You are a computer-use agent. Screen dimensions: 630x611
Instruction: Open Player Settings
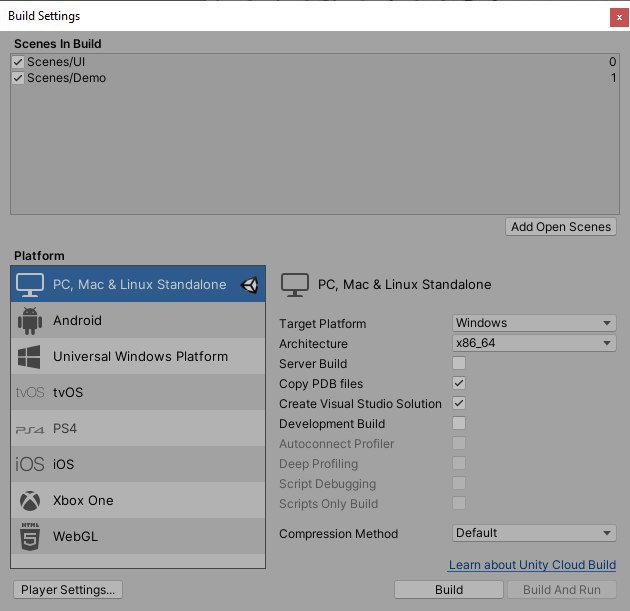(68, 590)
